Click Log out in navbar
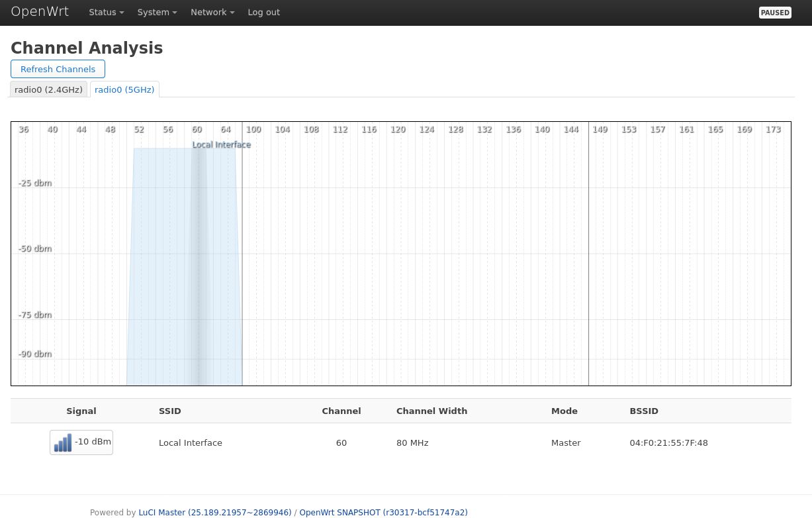Screen dimensions: 812x518 pos(263,13)
